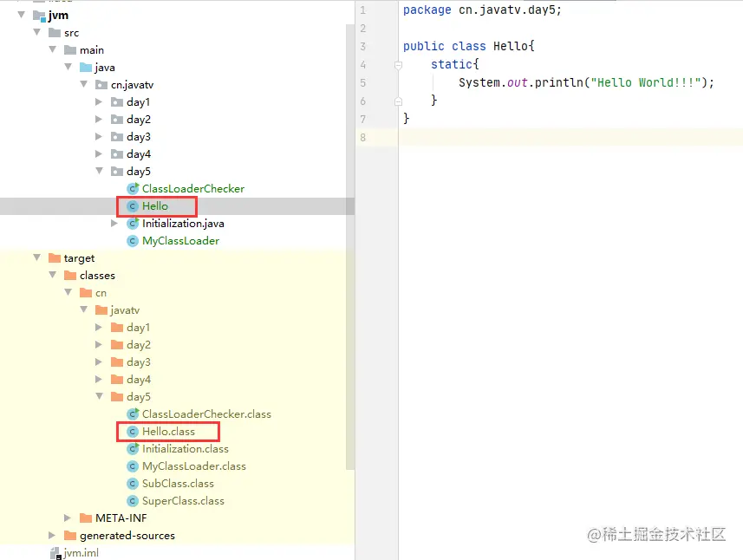
Task: Collapse the jvm project root node
Action: [x=22, y=15]
